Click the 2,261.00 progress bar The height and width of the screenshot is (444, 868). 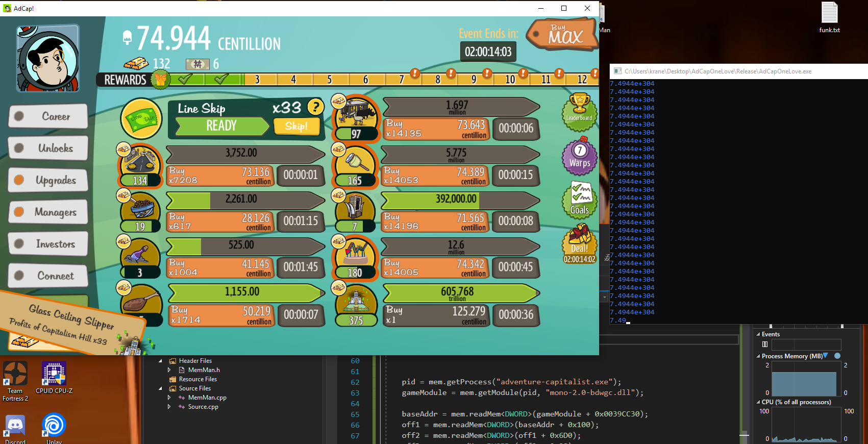point(245,200)
